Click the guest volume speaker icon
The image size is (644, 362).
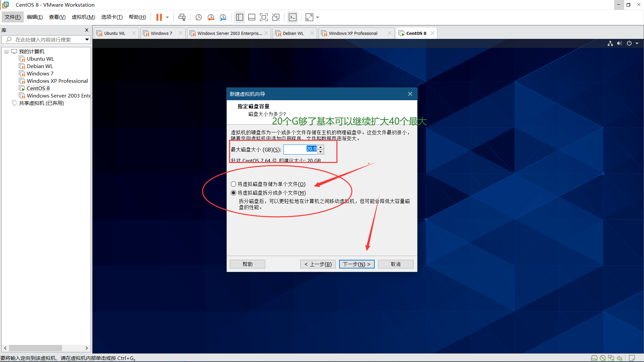(x=620, y=43)
